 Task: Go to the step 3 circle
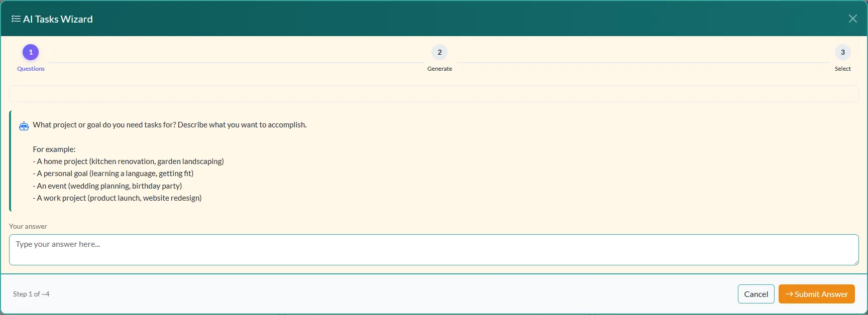842,52
